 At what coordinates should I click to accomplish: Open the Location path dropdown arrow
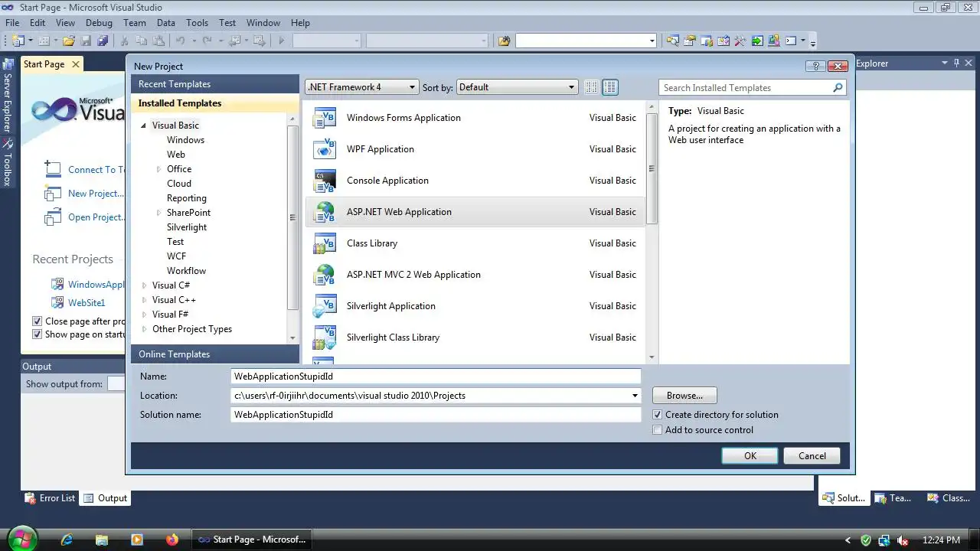pyautogui.click(x=635, y=396)
